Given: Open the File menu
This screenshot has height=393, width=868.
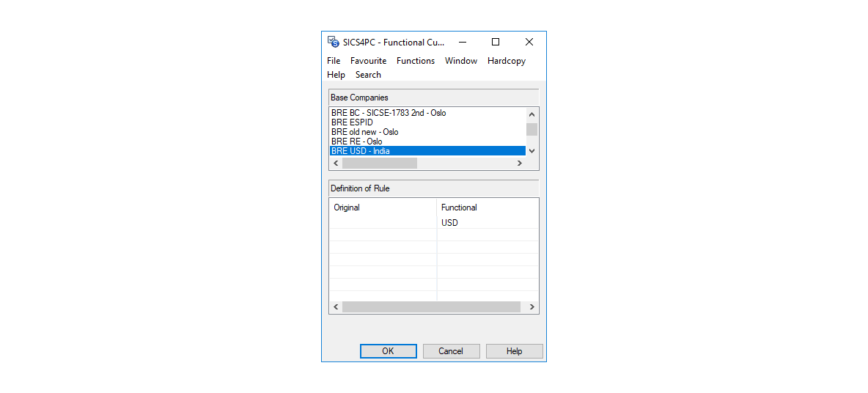Looking at the screenshot, I should [x=334, y=61].
